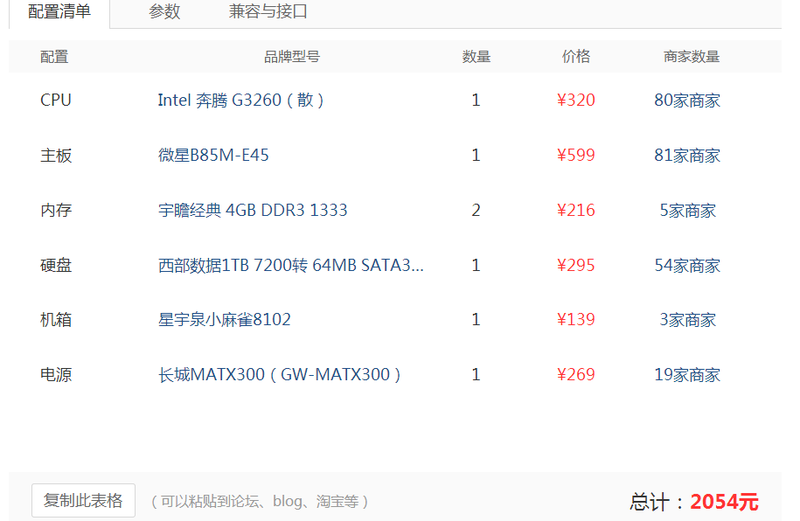This screenshot has height=521, width=800.
Task: Select the ¥320 CPU price
Action: point(576,100)
